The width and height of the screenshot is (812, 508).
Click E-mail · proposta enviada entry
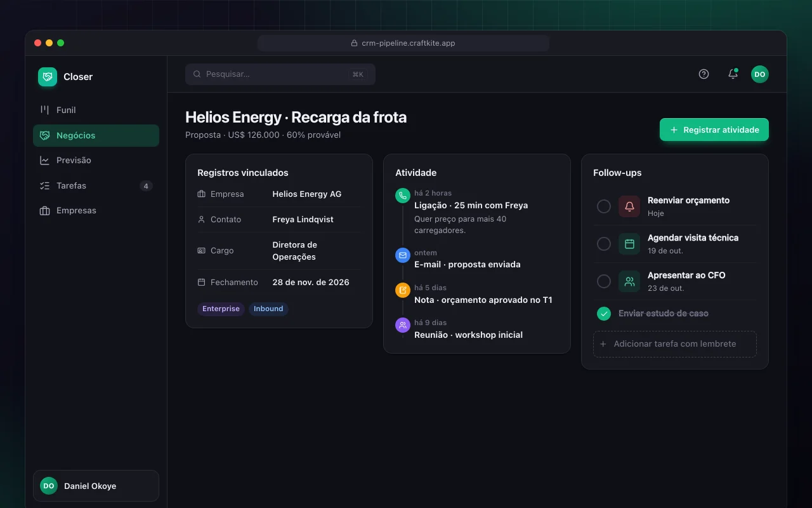(468, 265)
